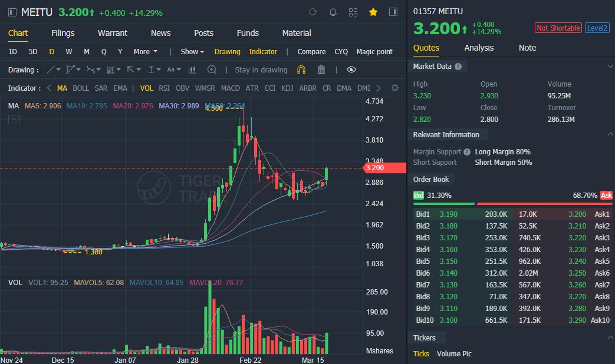This screenshot has width=615, height=364.
Task: Click the panel layout icon top right
Action: [x=393, y=12]
